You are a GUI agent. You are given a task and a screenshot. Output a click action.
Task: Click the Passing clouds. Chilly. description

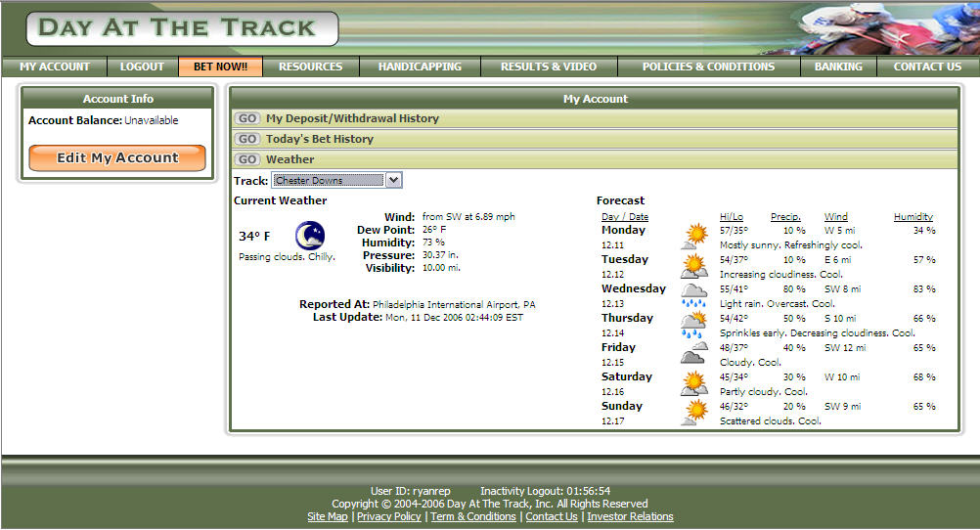(x=287, y=257)
